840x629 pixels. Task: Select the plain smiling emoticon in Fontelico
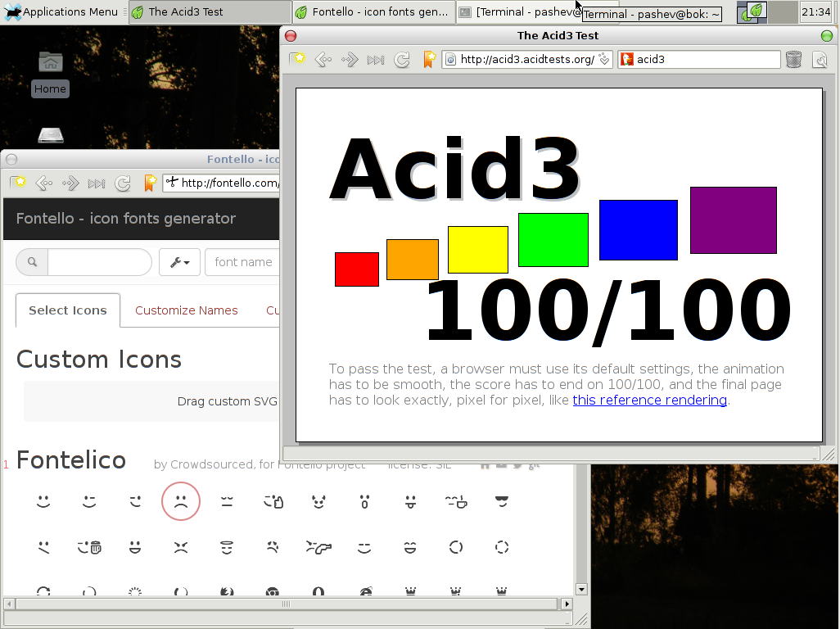click(43, 501)
